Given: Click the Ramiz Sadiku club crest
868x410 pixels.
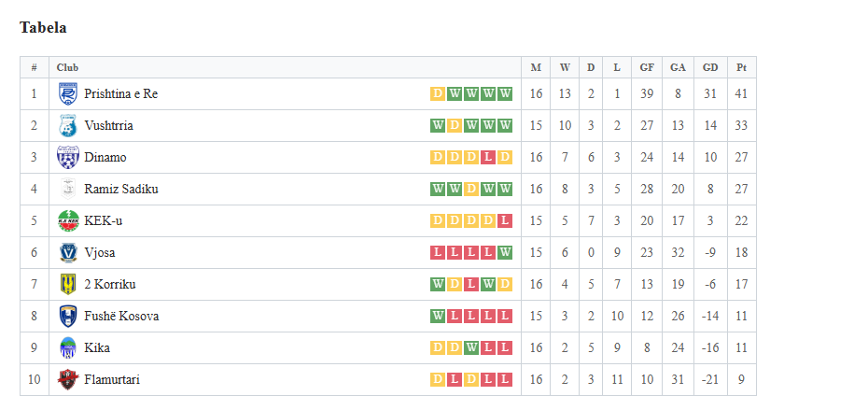Looking at the screenshot, I should [68, 189].
